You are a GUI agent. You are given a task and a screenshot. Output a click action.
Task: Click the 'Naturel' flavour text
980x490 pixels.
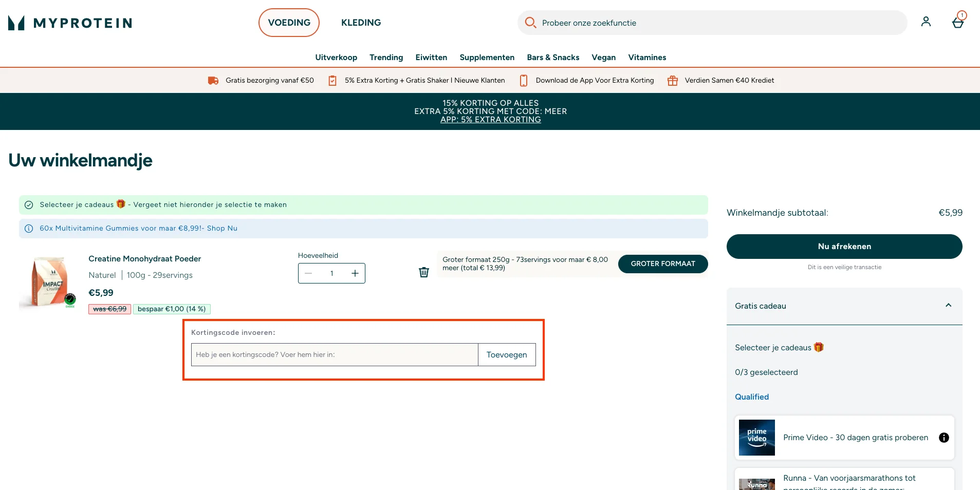(102, 275)
